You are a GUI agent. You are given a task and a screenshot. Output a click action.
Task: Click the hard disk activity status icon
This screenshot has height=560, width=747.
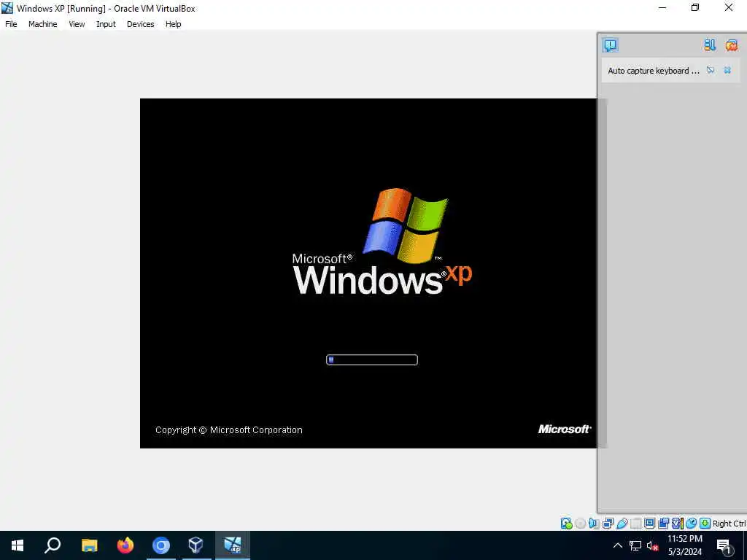(566, 524)
